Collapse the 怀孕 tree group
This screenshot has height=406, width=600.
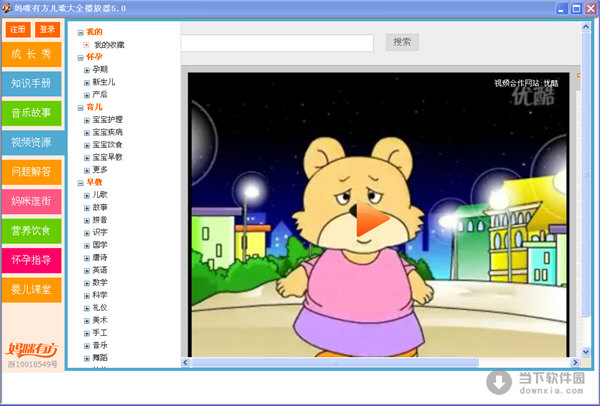[80, 58]
